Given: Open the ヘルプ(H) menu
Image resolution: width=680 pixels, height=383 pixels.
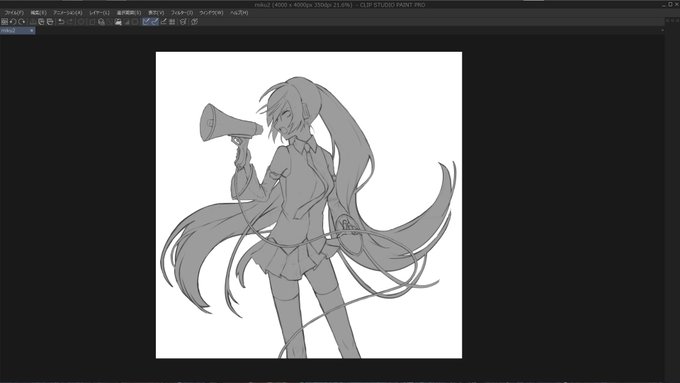Looking at the screenshot, I should click(x=239, y=13).
